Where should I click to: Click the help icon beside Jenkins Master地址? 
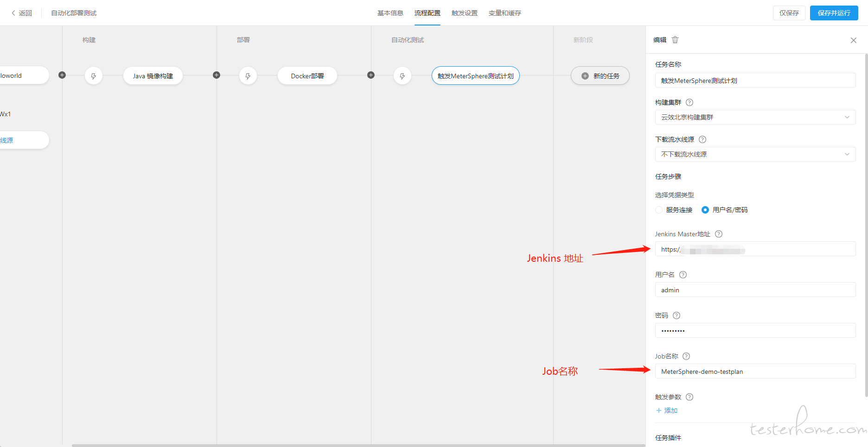click(719, 234)
